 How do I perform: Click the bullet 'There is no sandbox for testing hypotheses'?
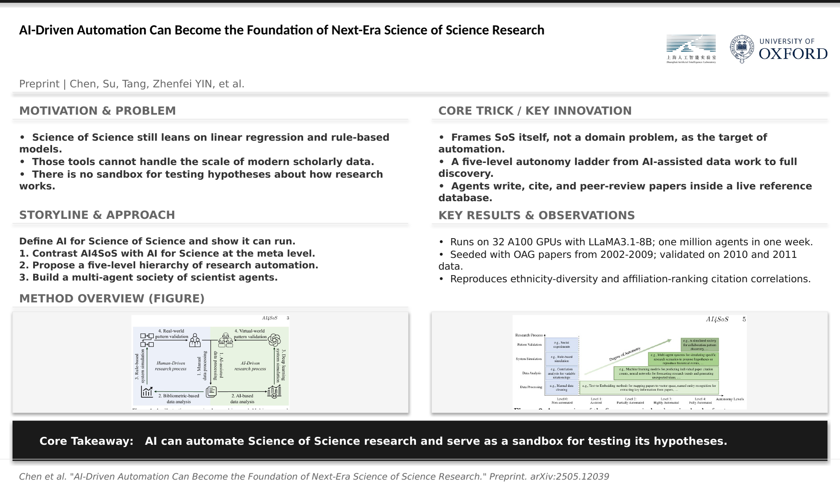point(201,180)
